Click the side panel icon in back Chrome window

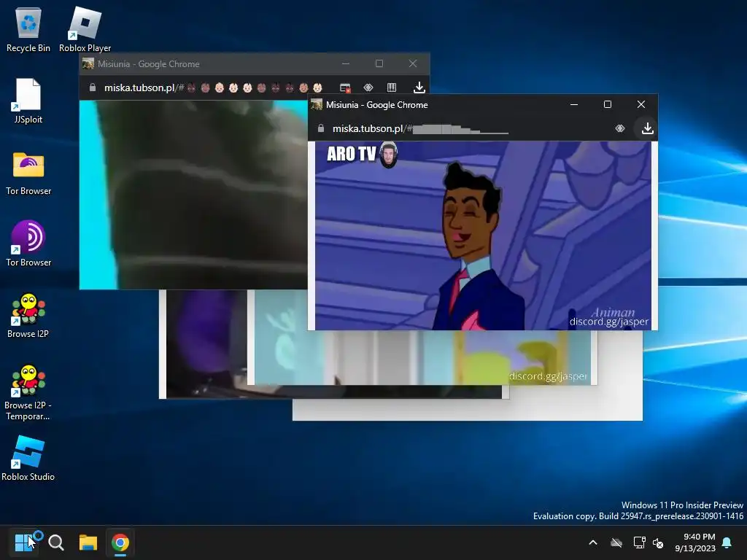[392, 87]
